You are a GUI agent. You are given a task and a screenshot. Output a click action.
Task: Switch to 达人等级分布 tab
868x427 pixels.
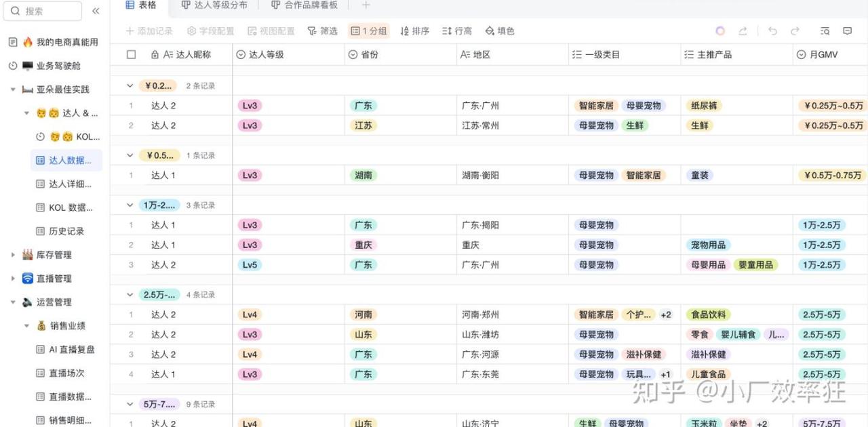tap(214, 5)
